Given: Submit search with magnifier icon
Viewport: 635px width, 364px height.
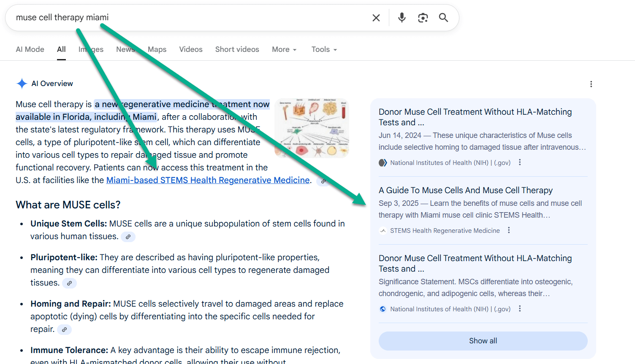Looking at the screenshot, I should click(x=443, y=18).
